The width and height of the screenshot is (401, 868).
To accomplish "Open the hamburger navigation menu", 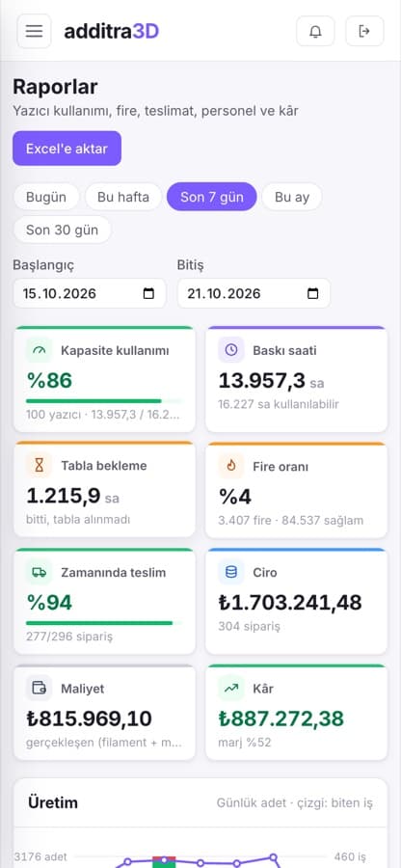I will (35, 31).
